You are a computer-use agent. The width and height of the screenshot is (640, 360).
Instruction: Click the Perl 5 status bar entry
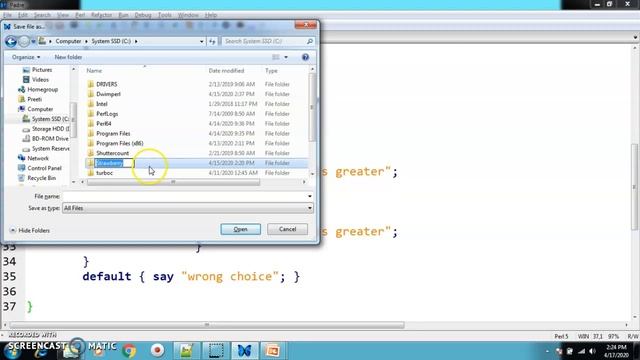coord(561,336)
